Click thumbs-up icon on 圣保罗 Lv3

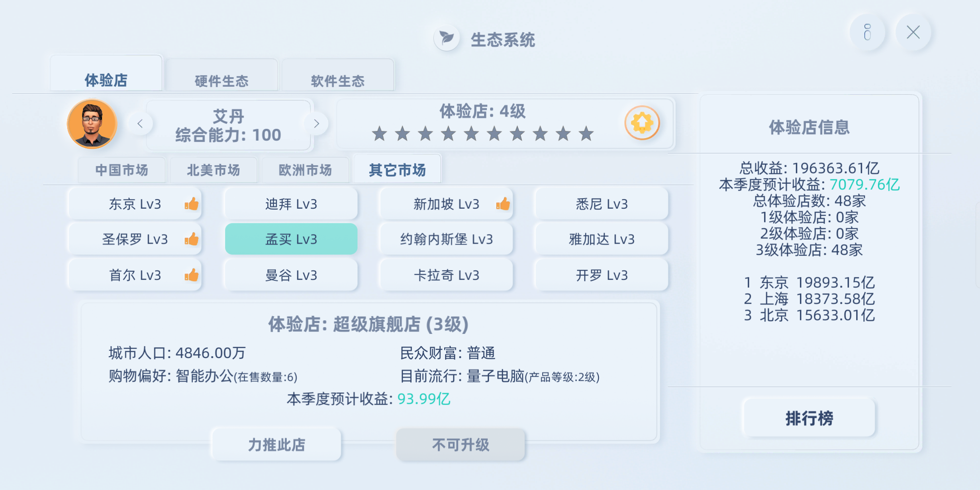point(191,239)
